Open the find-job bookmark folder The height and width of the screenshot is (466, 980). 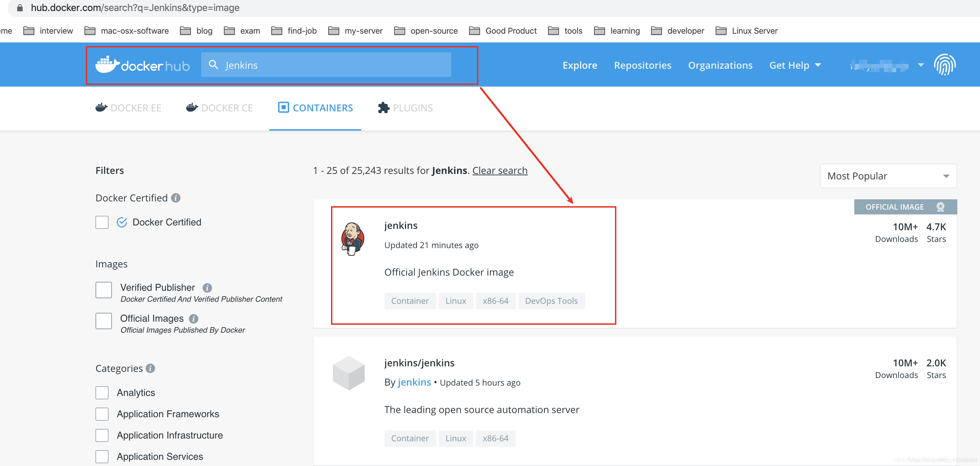point(294,31)
